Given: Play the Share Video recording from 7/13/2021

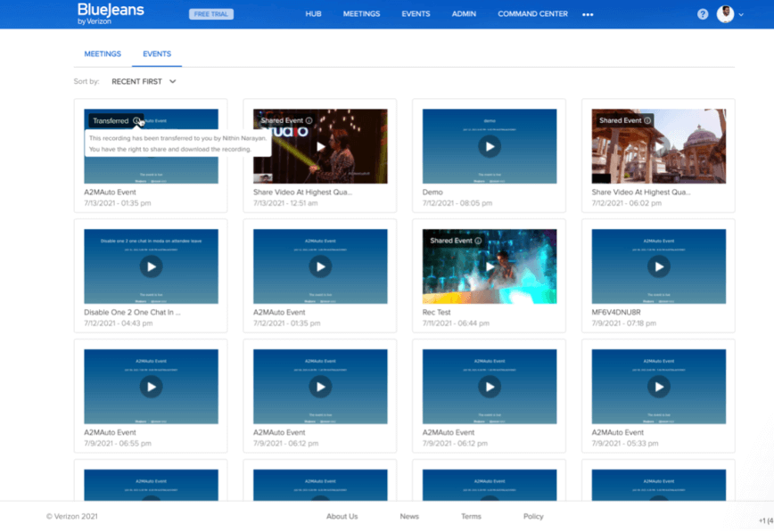Looking at the screenshot, I should 320,146.
